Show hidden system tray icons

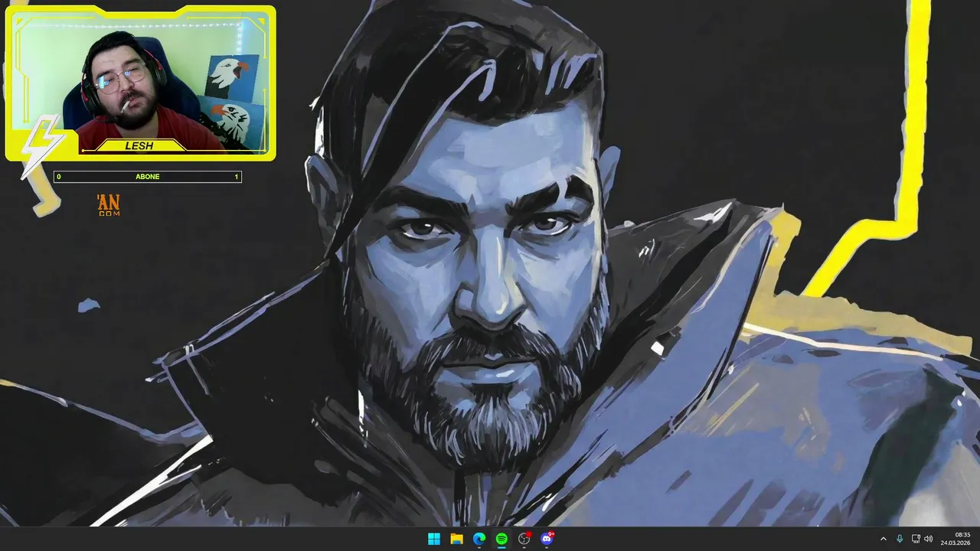883,539
